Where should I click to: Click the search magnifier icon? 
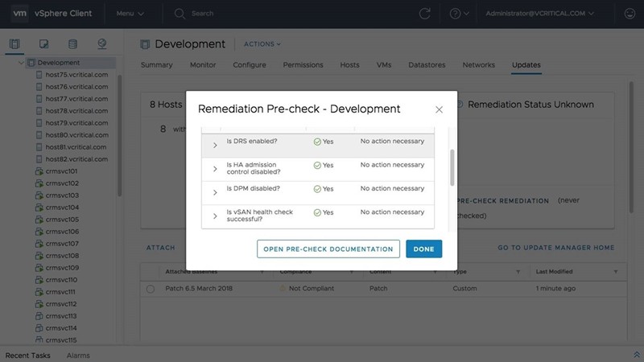coord(180,14)
